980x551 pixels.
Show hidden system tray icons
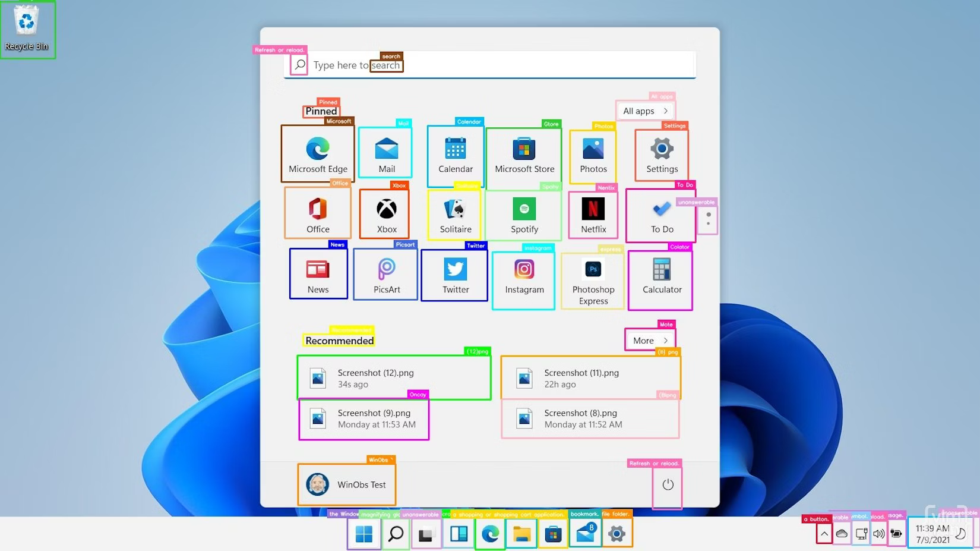tap(824, 534)
